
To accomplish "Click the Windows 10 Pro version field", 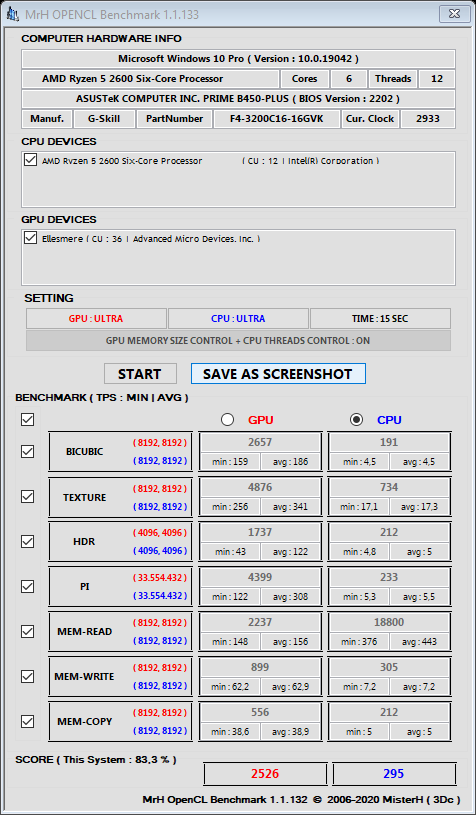I will click(239, 59).
